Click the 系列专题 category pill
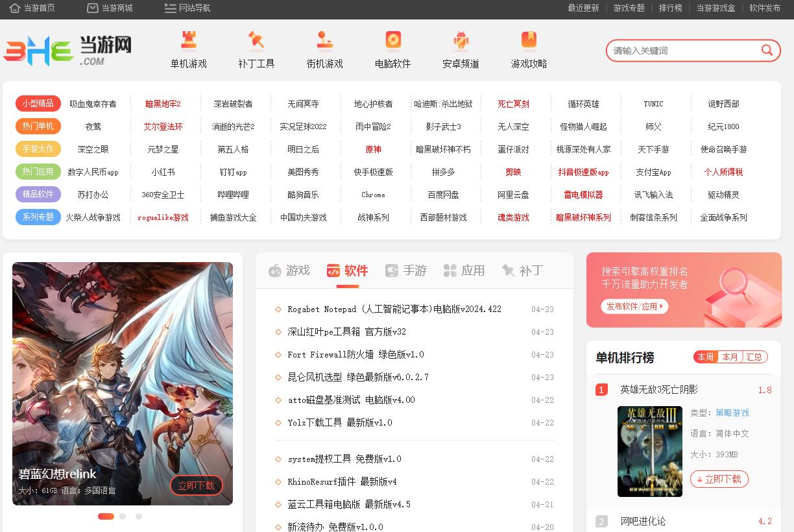 (x=38, y=217)
